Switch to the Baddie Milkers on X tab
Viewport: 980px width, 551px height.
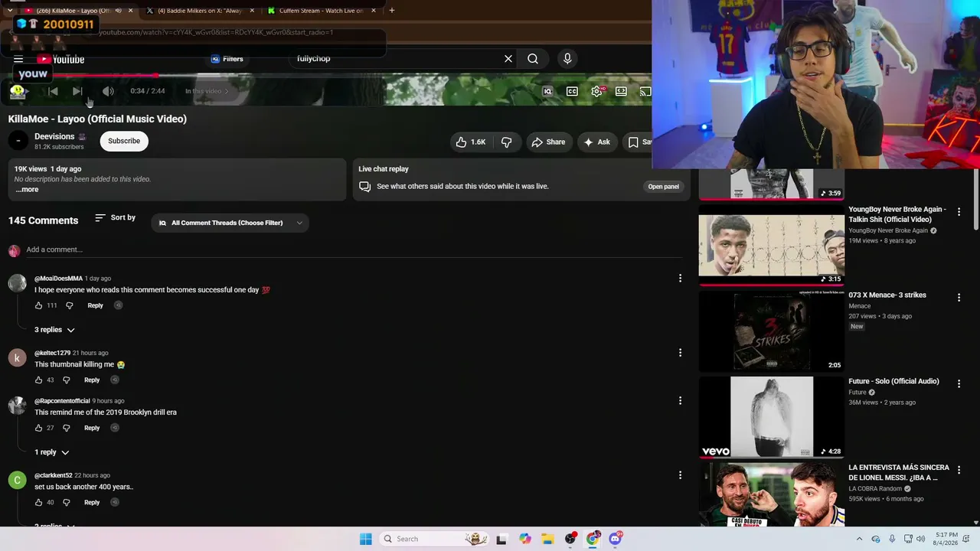point(201,11)
